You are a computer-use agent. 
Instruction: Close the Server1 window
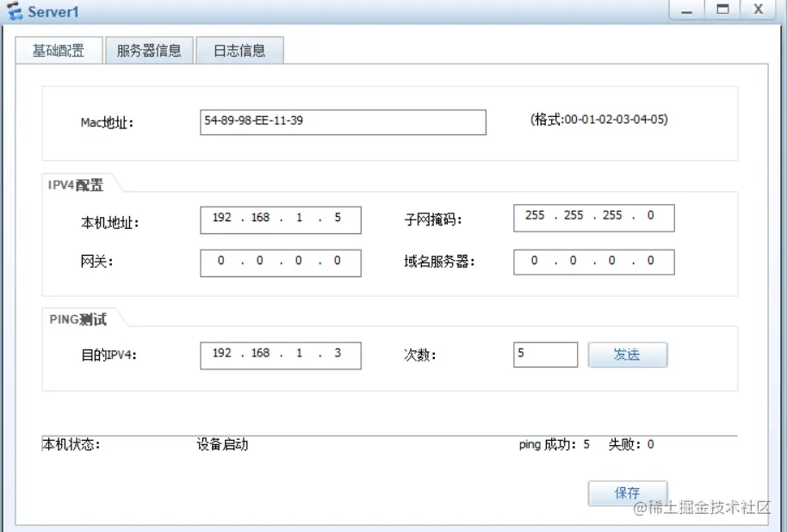(x=759, y=10)
